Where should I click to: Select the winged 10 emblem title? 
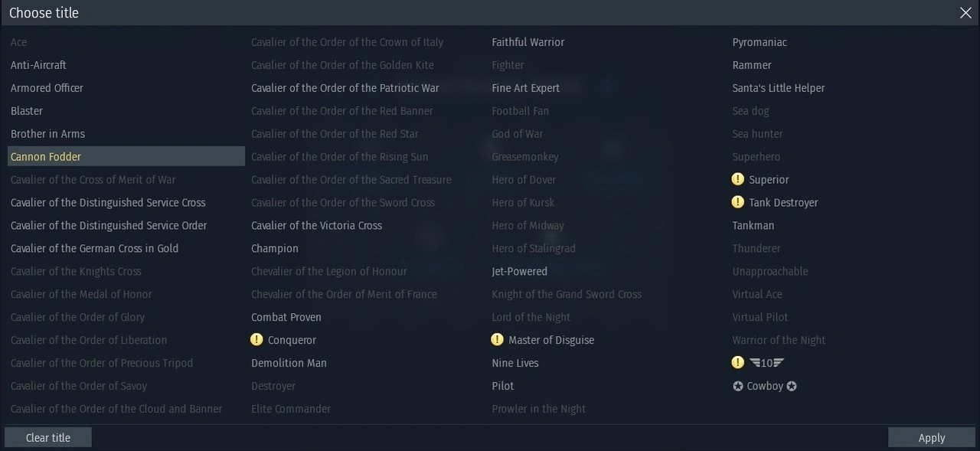pos(767,363)
